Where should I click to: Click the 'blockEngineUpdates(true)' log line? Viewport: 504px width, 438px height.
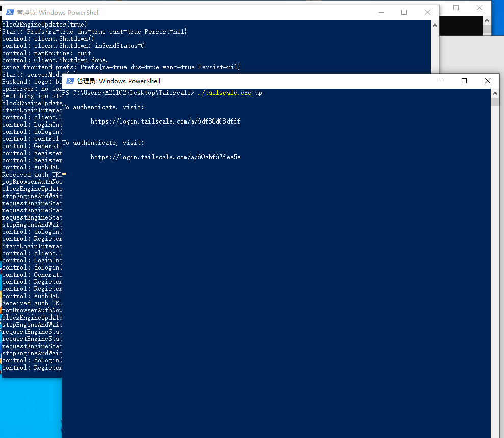pyautogui.click(x=44, y=25)
